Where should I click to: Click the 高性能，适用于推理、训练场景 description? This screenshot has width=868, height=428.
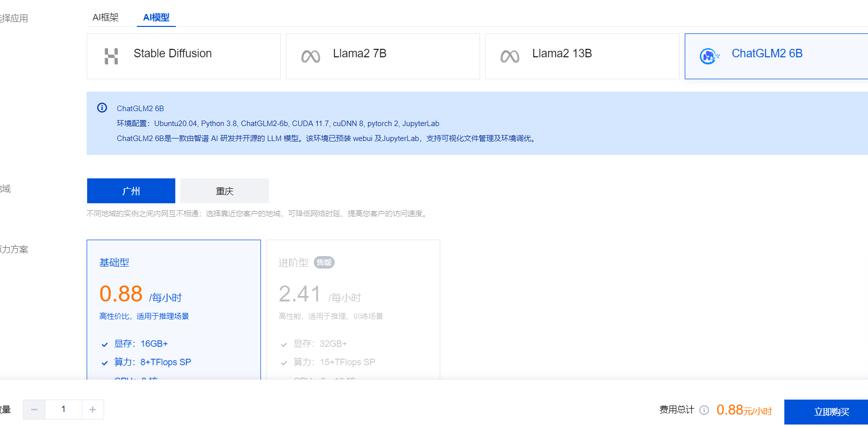click(331, 316)
